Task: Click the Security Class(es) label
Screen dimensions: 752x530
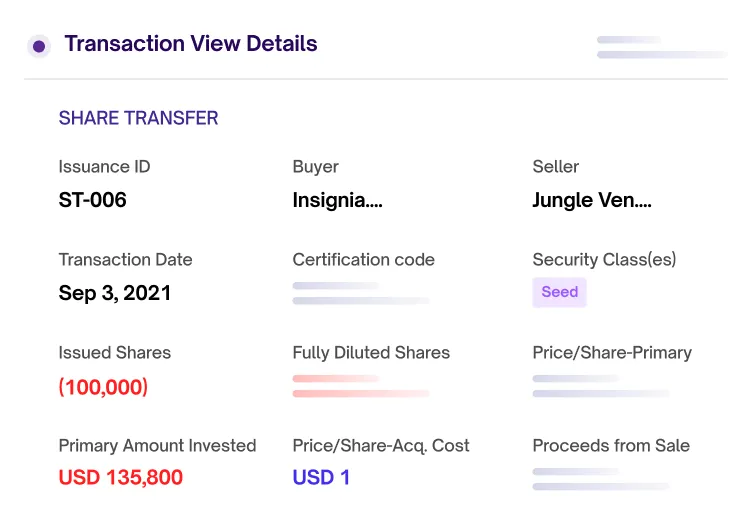Action: tap(604, 260)
